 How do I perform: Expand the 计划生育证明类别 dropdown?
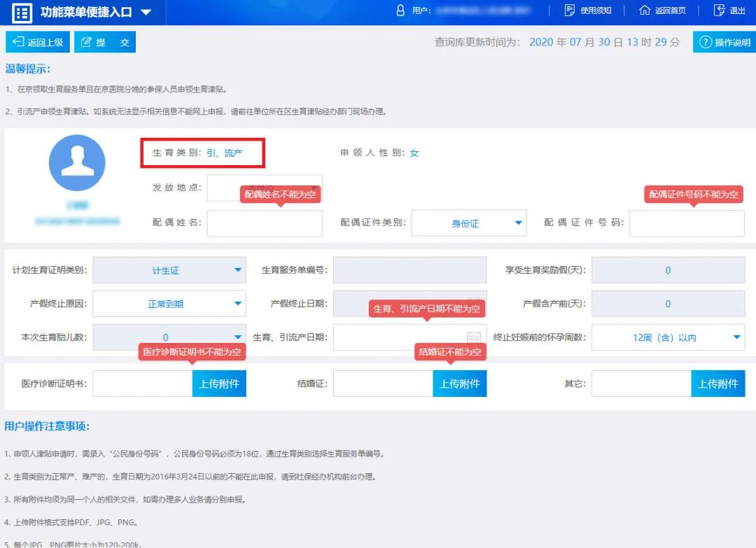(x=169, y=270)
